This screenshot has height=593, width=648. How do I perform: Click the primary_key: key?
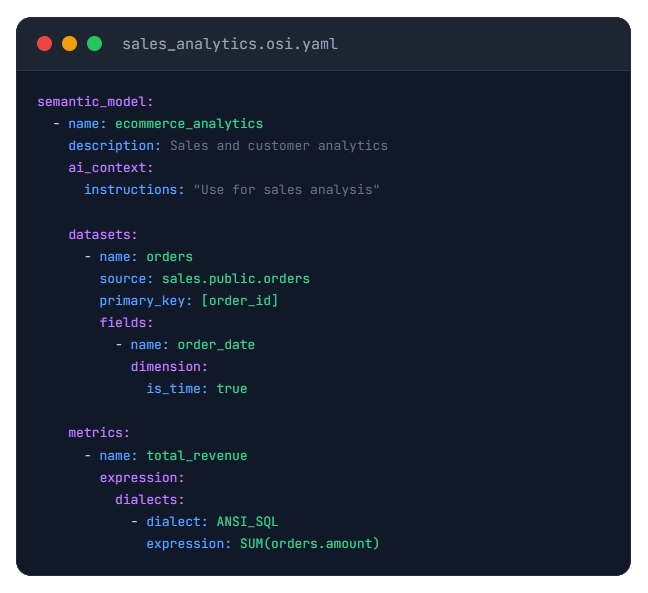(x=145, y=300)
